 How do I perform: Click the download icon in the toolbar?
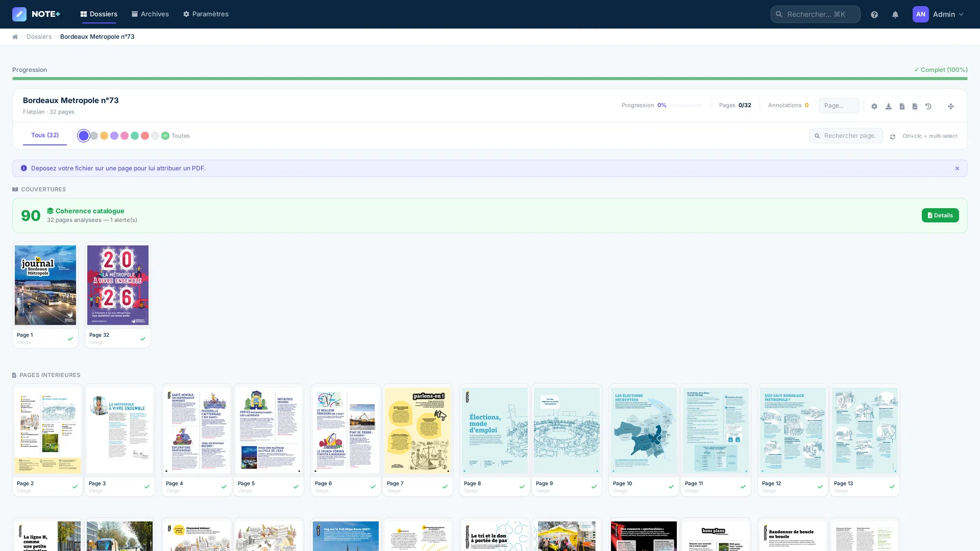pyautogui.click(x=888, y=106)
